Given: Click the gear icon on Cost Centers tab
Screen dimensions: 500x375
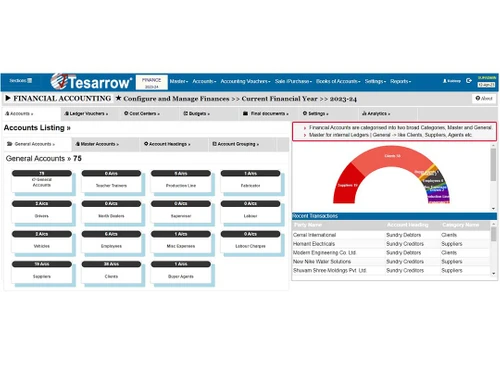Looking at the screenshot, I should tap(126, 113).
